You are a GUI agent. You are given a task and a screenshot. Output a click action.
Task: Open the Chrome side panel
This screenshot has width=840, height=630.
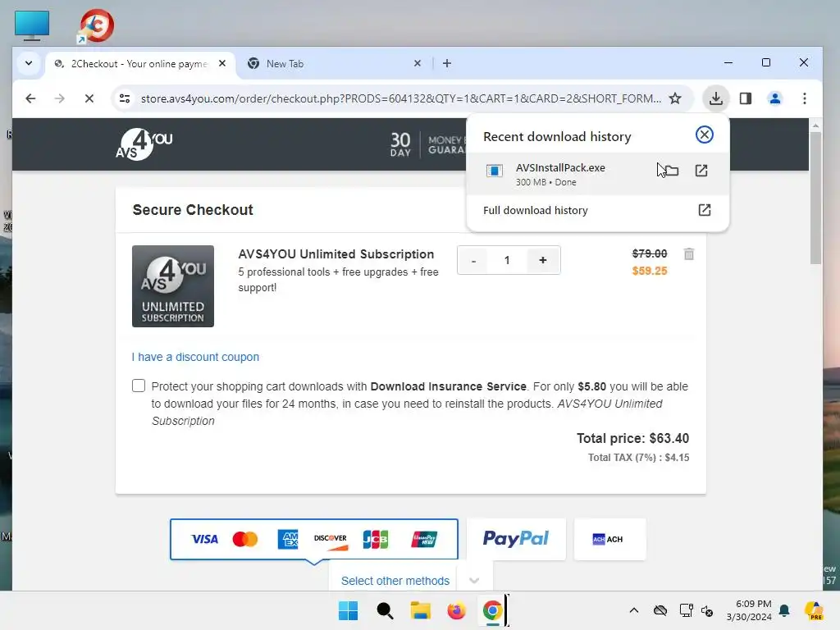pos(745,98)
